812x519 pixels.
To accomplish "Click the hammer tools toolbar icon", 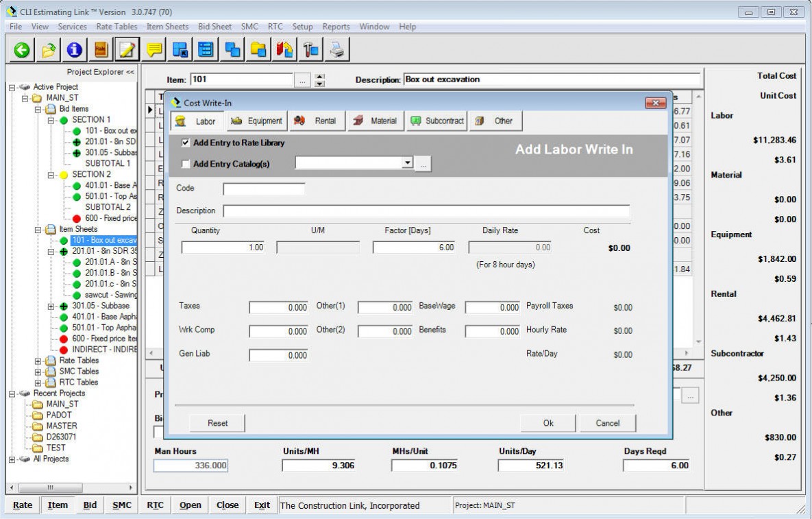I will (310, 50).
